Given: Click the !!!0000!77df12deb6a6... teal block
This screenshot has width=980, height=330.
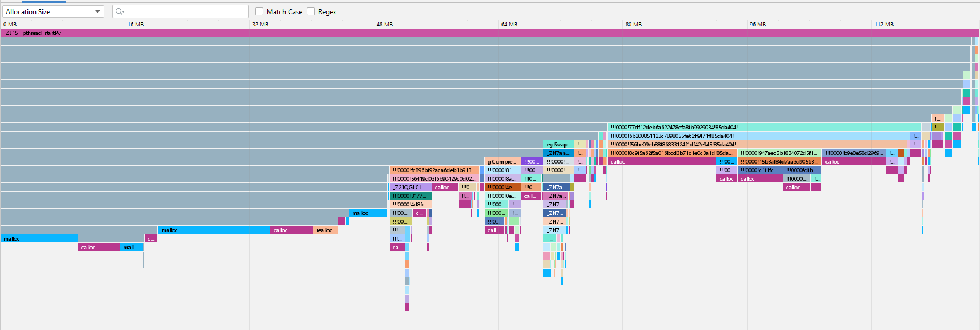Looking at the screenshot, I should tap(764, 128).
